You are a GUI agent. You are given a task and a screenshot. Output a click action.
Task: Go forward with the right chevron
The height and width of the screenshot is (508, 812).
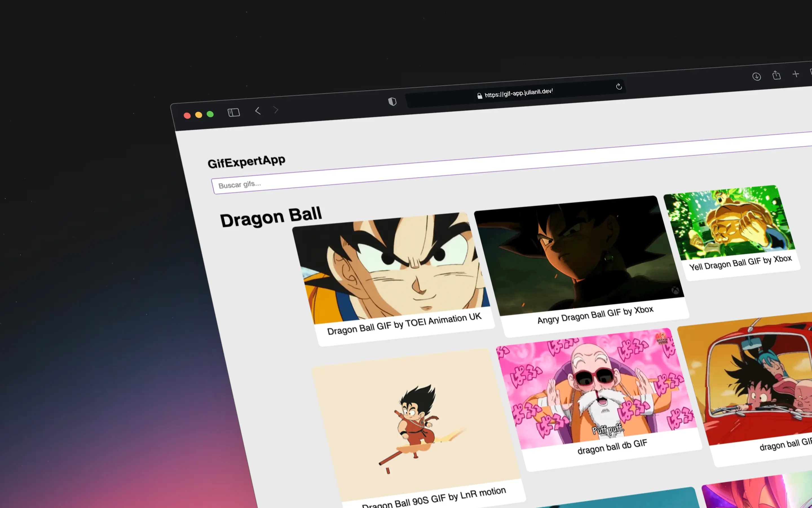coord(276,110)
